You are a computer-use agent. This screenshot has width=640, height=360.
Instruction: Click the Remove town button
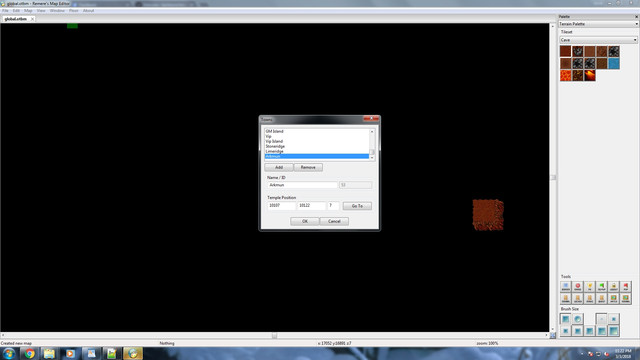click(308, 167)
